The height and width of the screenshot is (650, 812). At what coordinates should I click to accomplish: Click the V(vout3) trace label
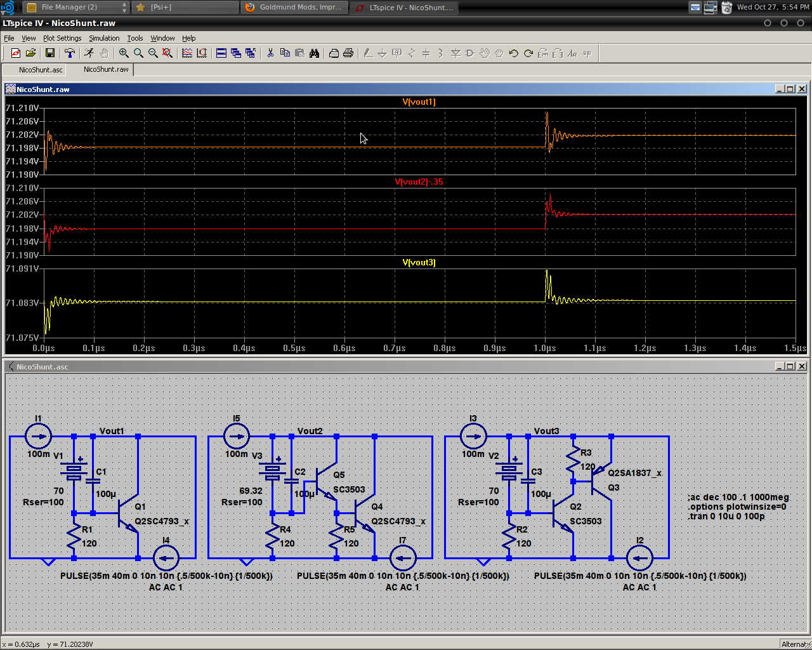point(419,262)
